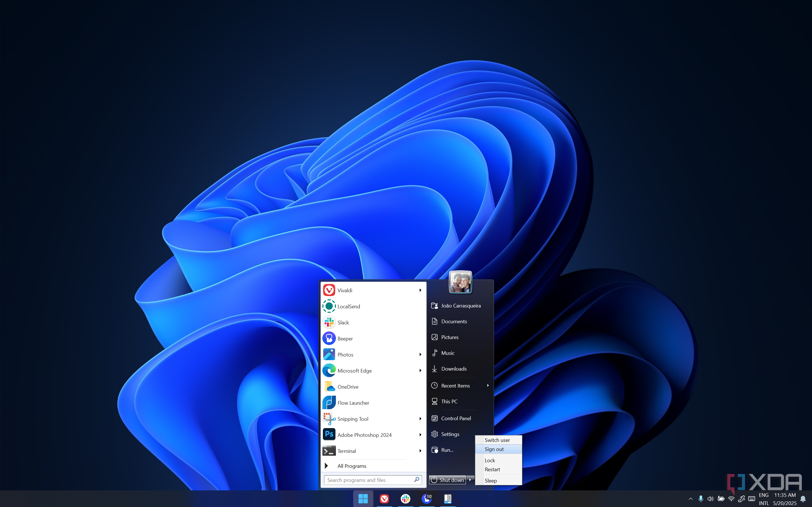
Task: Open Slack from the taskbar
Action: [405, 499]
